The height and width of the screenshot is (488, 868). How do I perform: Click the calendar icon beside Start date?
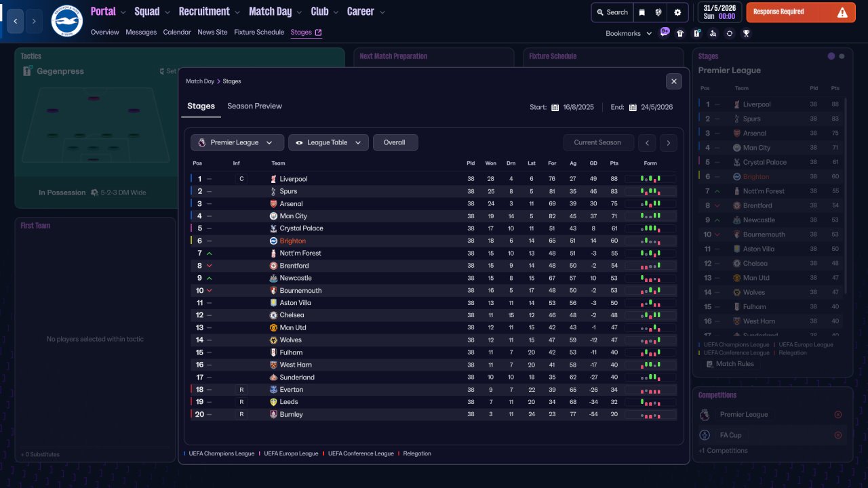click(x=555, y=107)
